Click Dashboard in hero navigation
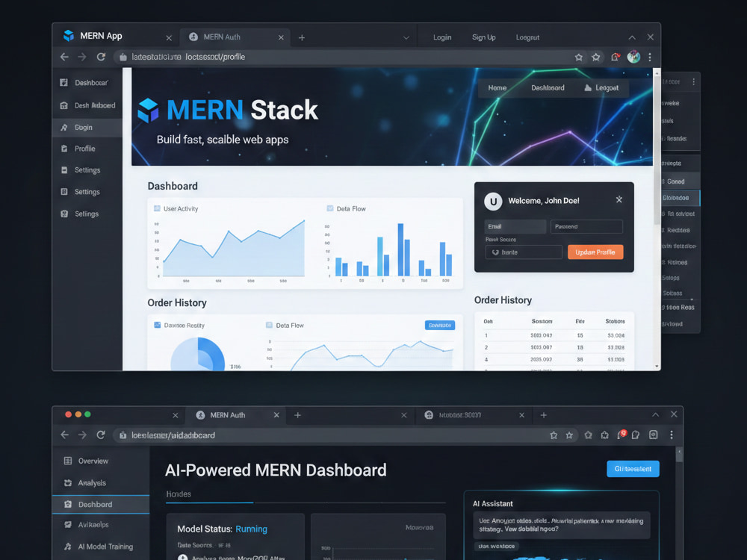This screenshot has width=747, height=560. [x=548, y=87]
